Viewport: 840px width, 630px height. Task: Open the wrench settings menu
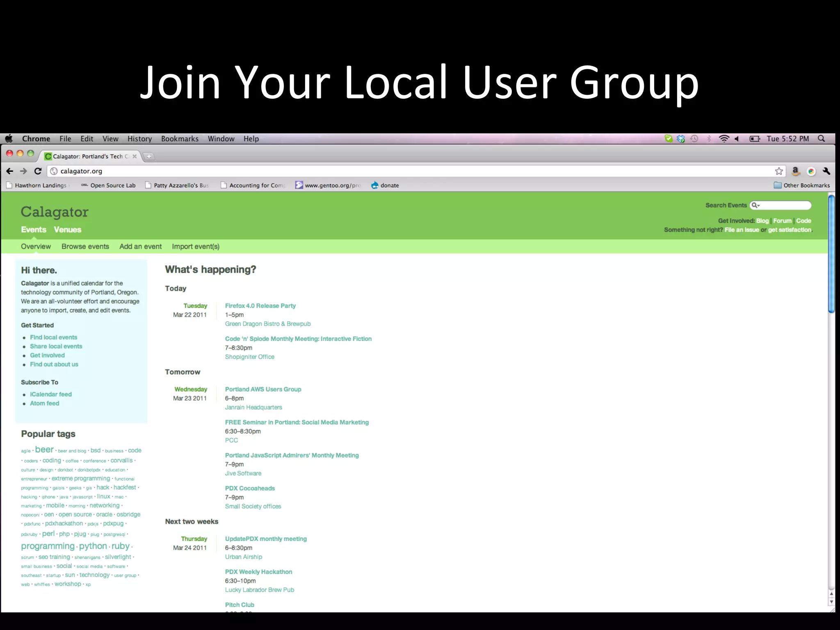(x=826, y=171)
